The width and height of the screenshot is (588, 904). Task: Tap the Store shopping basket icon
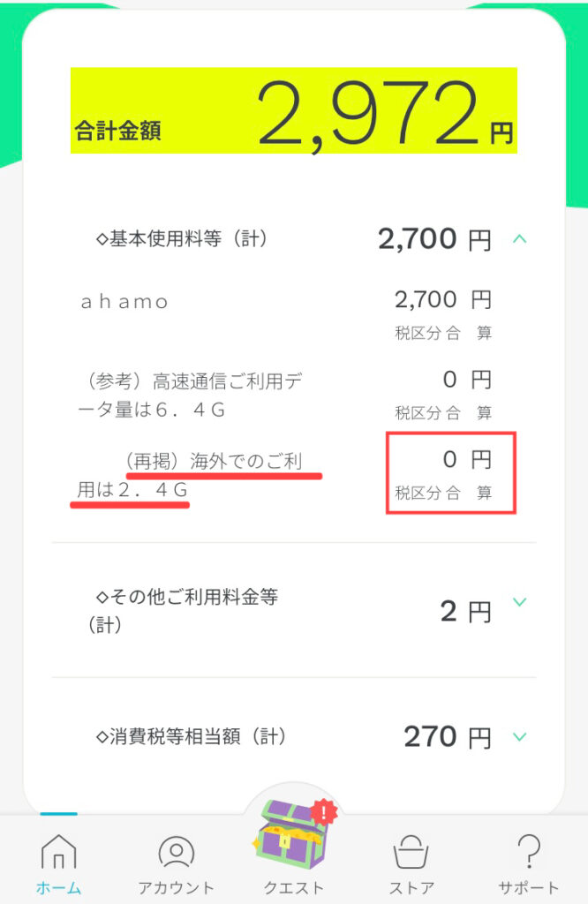[x=411, y=852]
